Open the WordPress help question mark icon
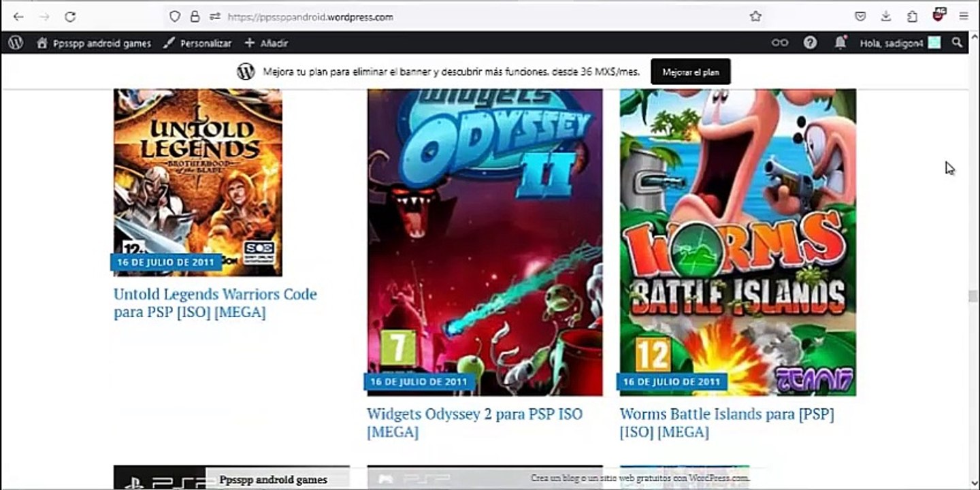The height and width of the screenshot is (490, 980). pyautogui.click(x=810, y=42)
